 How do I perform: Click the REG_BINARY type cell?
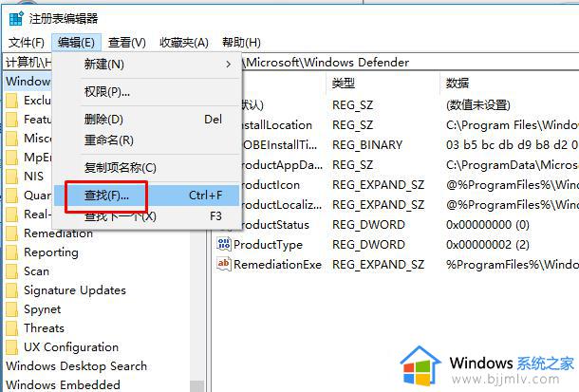[367, 144]
